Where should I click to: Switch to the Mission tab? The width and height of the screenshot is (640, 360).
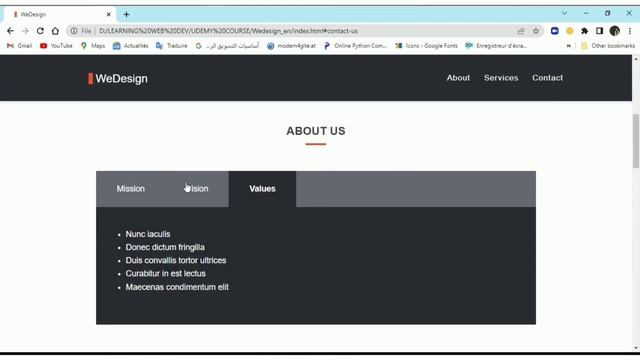pos(131,189)
